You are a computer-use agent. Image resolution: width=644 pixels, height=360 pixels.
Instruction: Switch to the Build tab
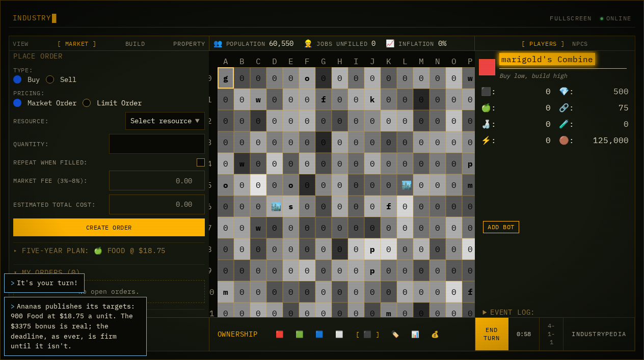[135, 44]
